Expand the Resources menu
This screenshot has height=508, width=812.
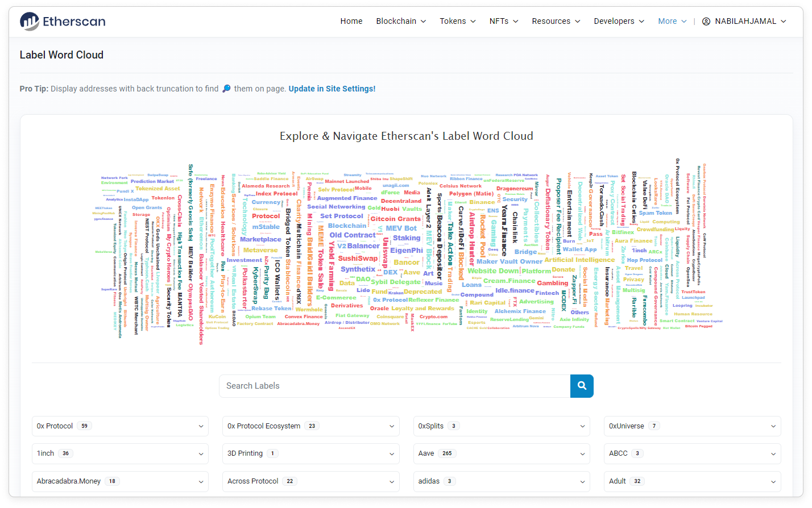click(556, 21)
